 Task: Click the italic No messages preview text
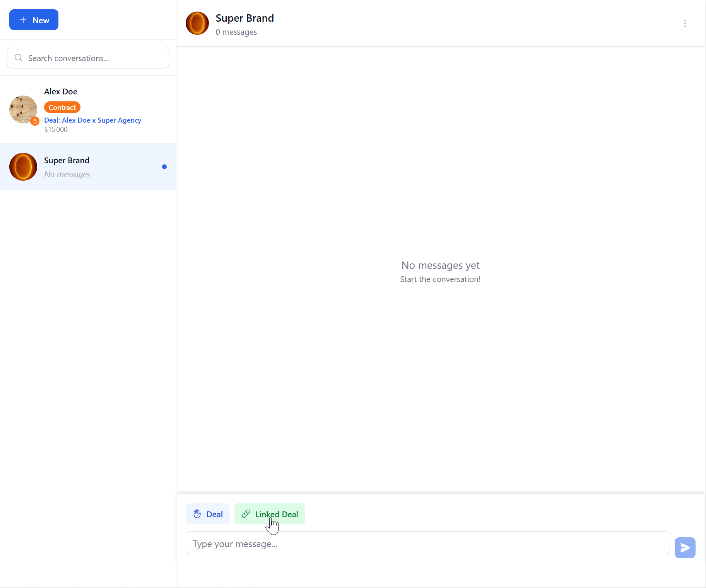(67, 174)
